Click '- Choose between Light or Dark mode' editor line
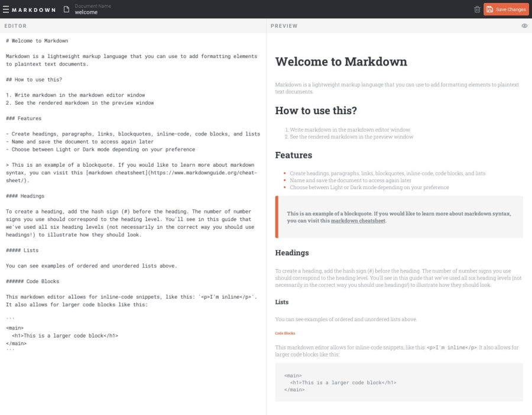 [100, 150]
